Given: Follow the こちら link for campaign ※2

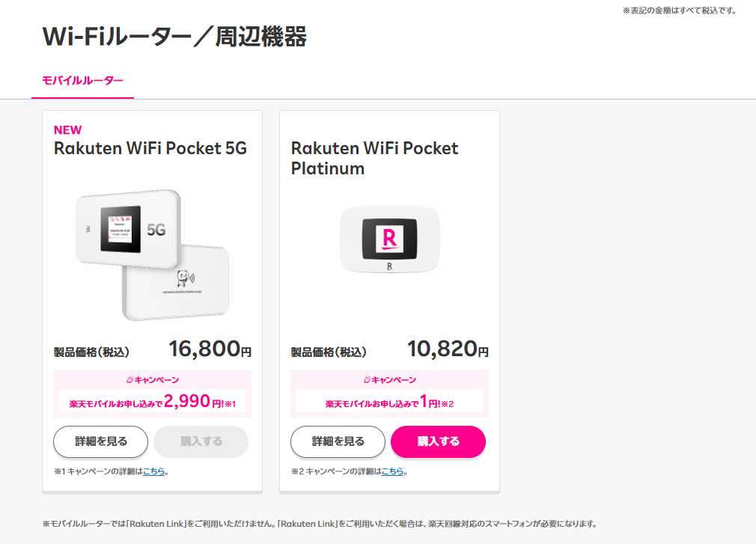Looking at the screenshot, I should tap(392, 471).
